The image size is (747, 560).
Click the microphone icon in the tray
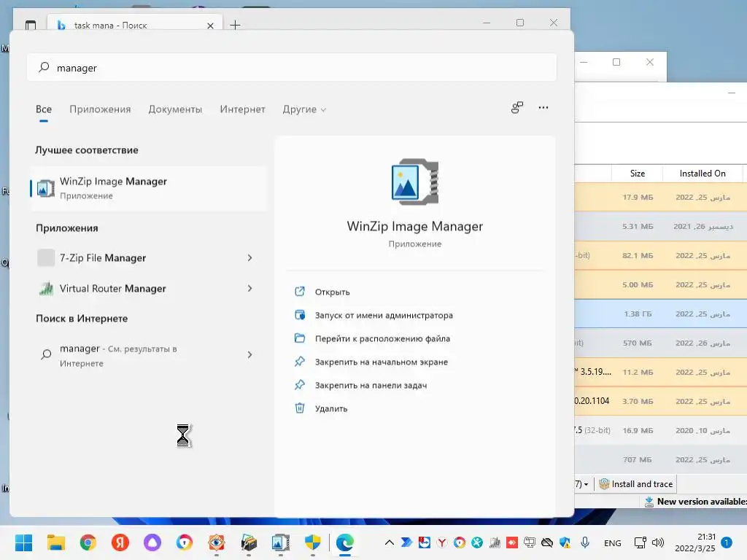click(585, 542)
